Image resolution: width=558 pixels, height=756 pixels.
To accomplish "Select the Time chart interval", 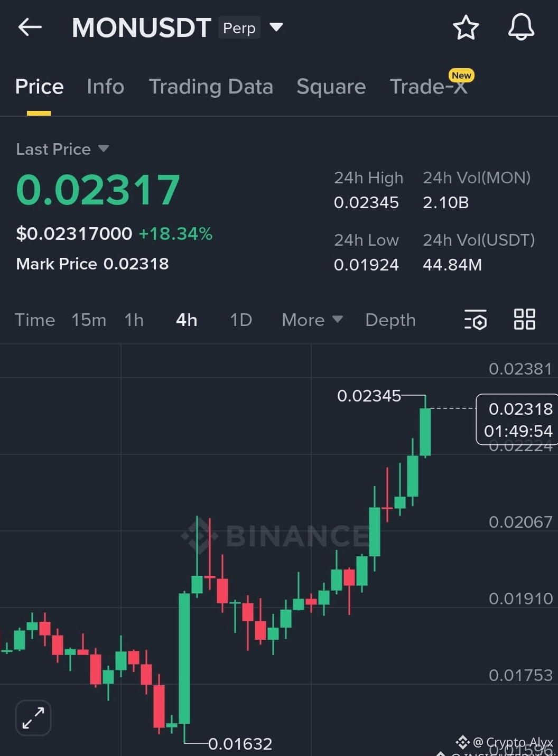I will pos(35,320).
